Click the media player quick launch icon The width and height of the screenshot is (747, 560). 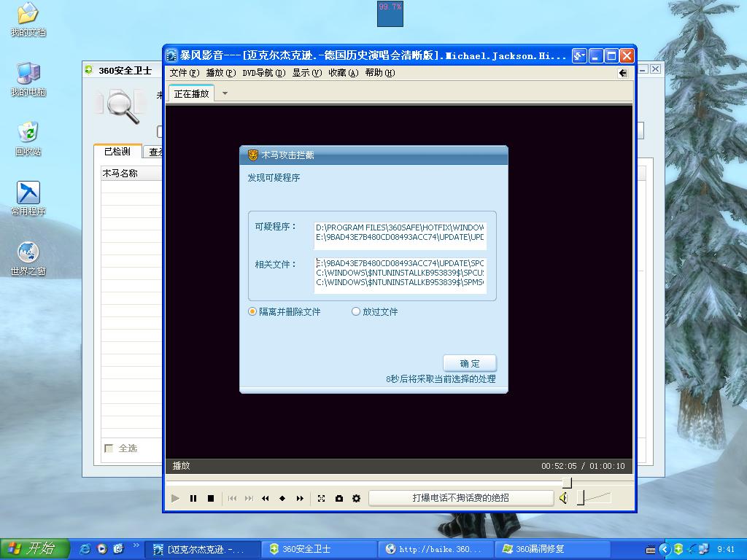tap(102, 549)
